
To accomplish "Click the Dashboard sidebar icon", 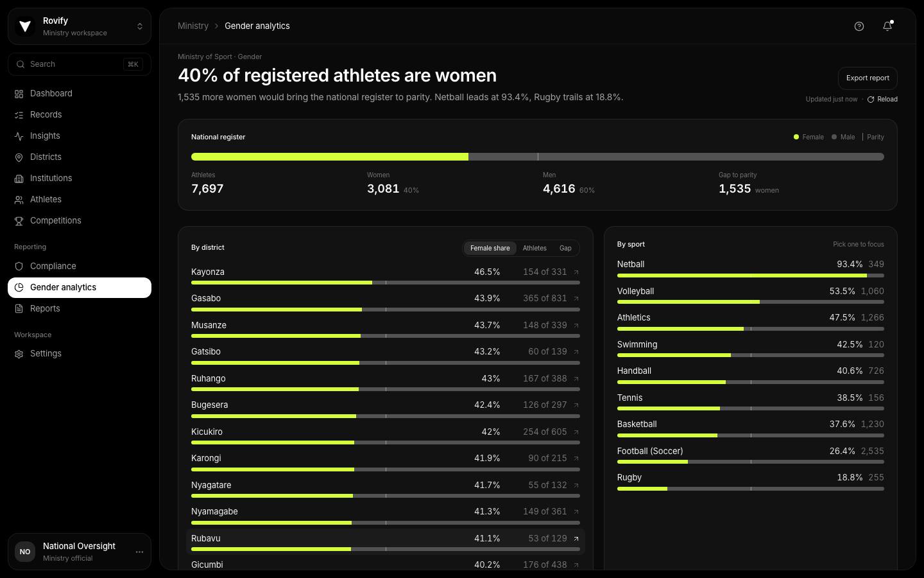I will pos(19,94).
